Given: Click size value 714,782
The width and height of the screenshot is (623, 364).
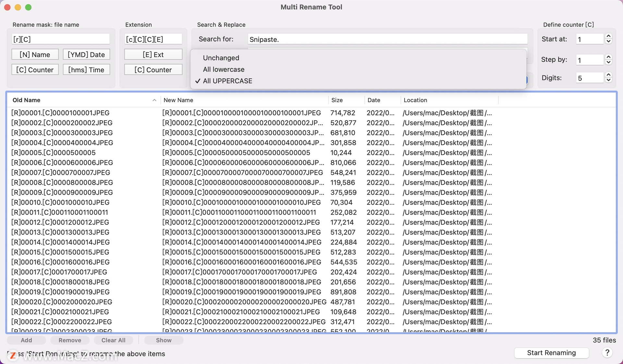Looking at the screenshot, I should (343, 113).
